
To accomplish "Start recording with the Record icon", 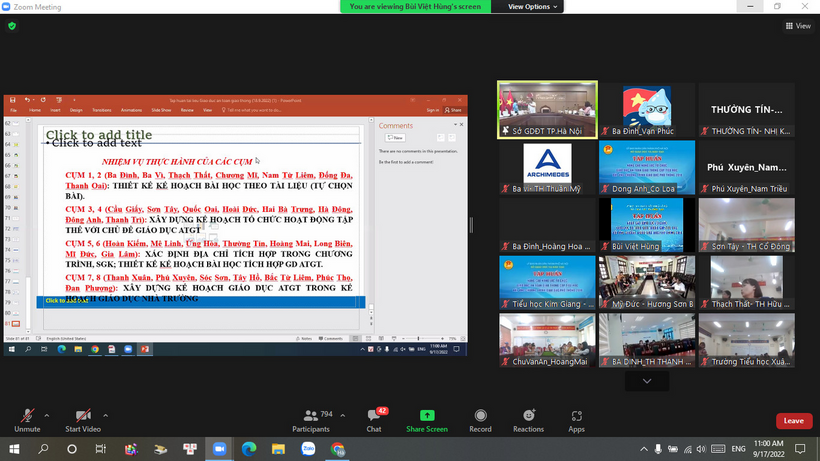I will point(480,415).
